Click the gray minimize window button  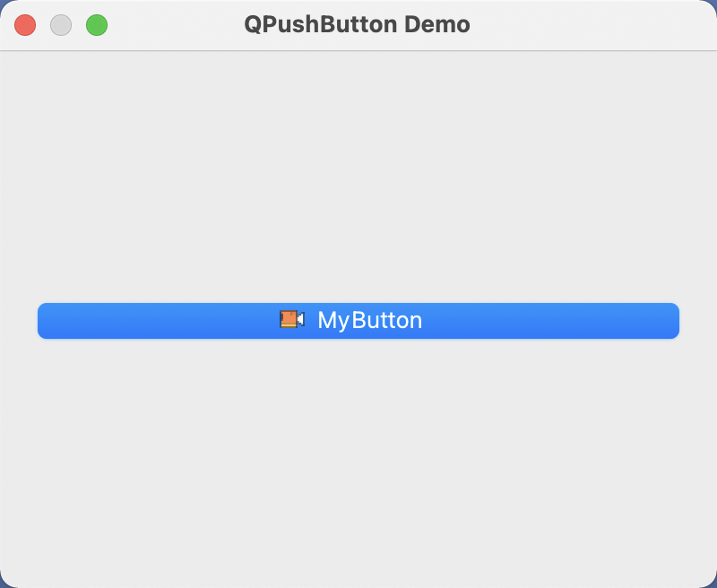61,25
